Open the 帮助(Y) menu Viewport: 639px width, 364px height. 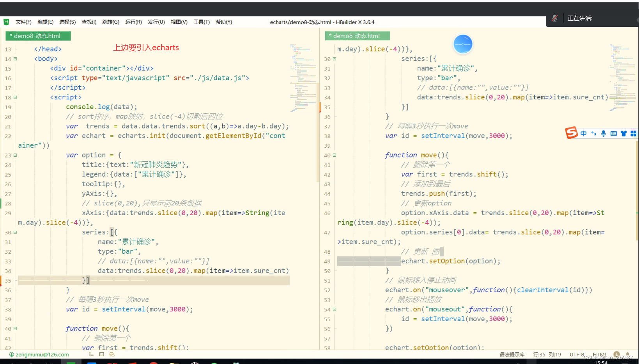coord(224,22)
